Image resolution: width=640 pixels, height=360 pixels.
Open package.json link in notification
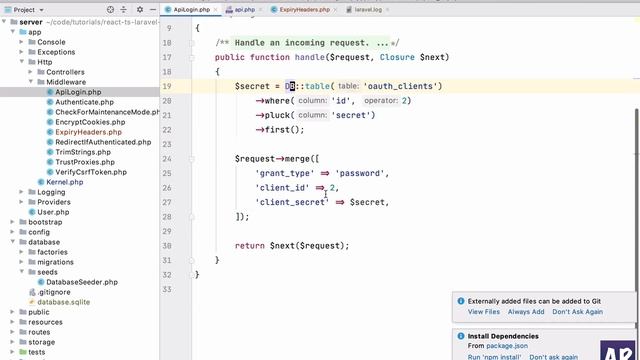[507, 346]
